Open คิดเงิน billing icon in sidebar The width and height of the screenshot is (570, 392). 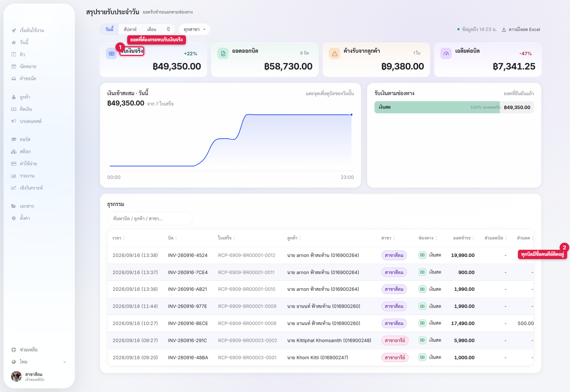[x=14, y=109]
